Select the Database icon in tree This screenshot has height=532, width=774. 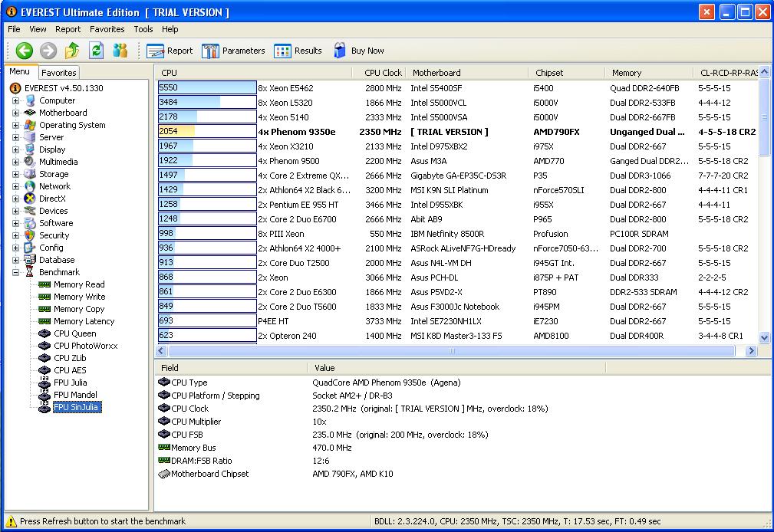point(30,260)
